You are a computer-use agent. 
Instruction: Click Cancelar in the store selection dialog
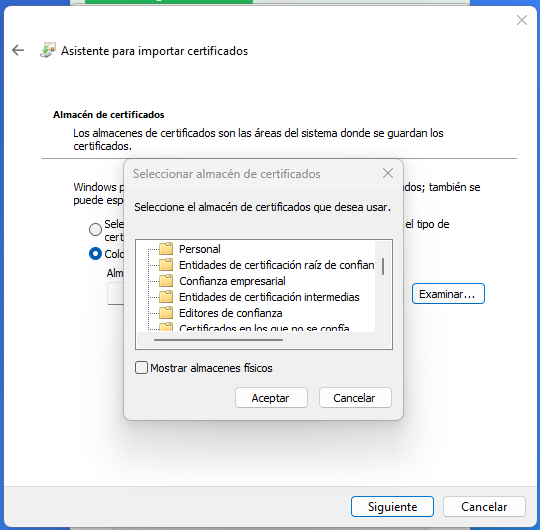coord(355,398)
